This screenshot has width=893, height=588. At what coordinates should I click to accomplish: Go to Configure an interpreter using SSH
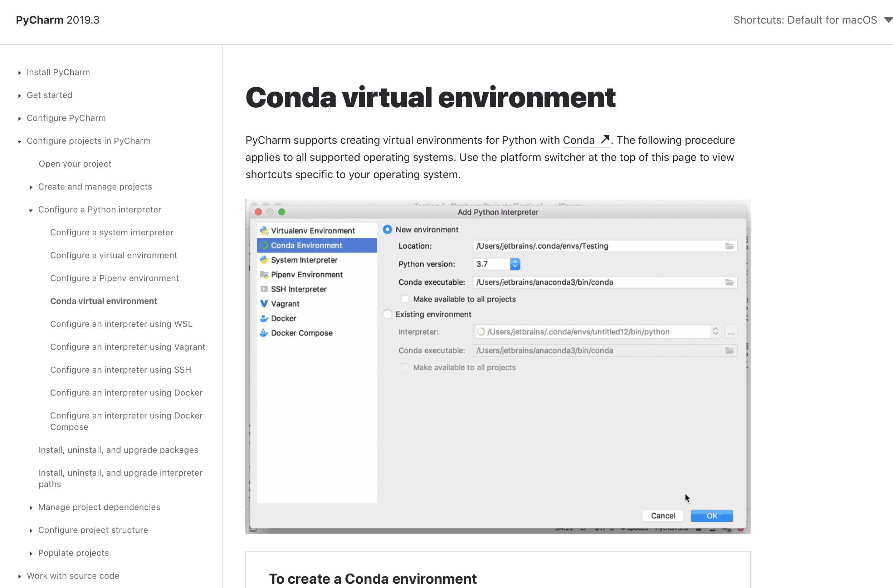[121, 370]
